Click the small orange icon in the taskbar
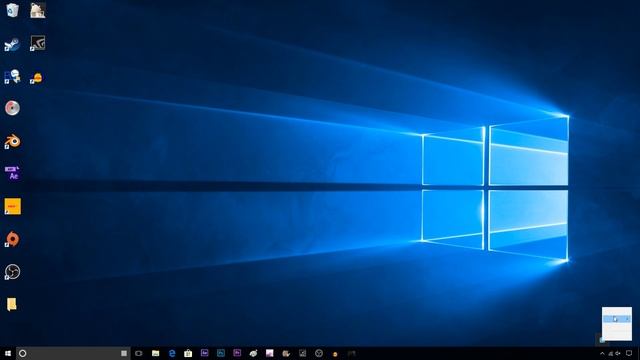 click(335, 354)
